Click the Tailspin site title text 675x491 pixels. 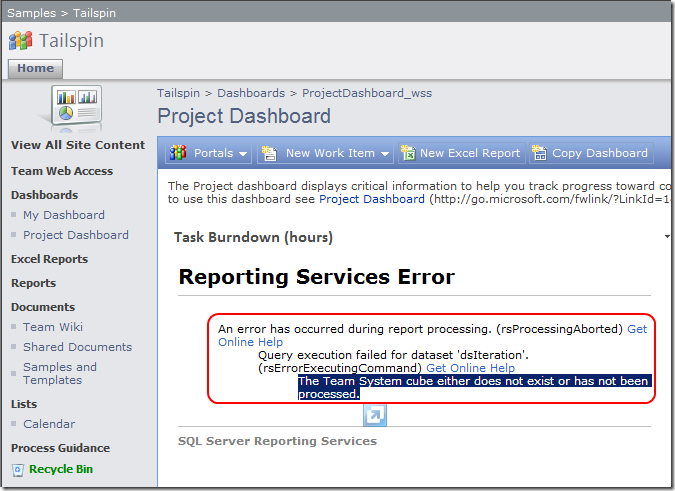(x=71, y=41)
